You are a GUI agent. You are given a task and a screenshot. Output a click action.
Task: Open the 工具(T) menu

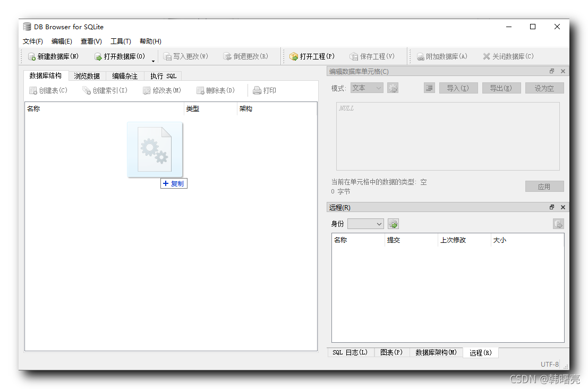(121, 41)
